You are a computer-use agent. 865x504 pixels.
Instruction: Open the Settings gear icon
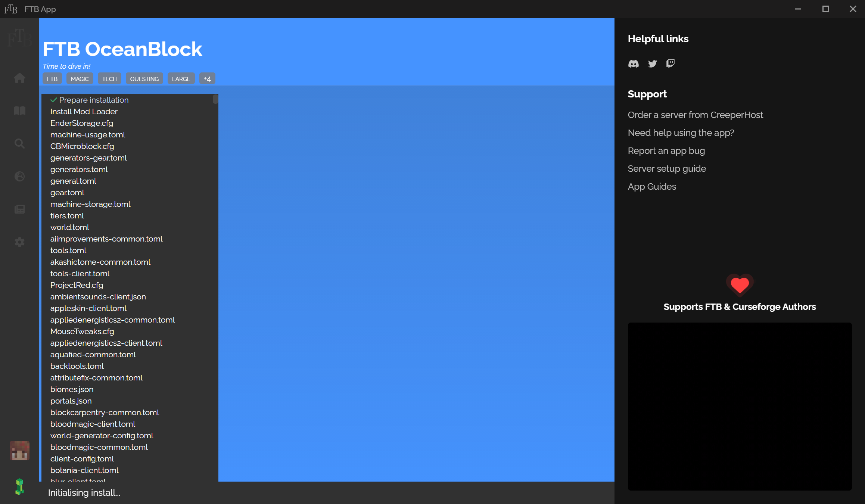tap(19, 242)
